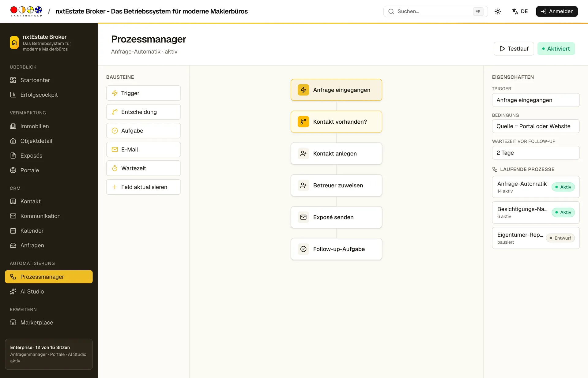Click the Follow-up-Aufgabe check icon
588x378 pixels.
303,249
